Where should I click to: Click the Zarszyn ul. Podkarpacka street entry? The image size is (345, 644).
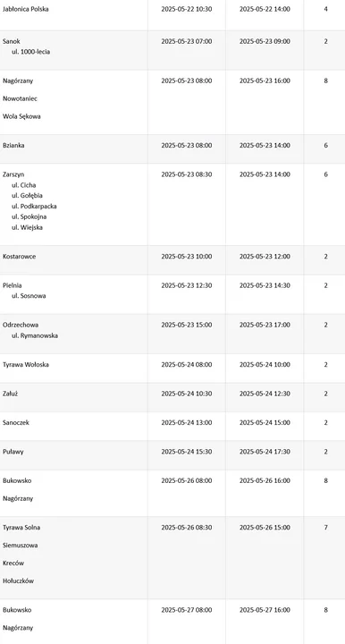pos(34,207)
